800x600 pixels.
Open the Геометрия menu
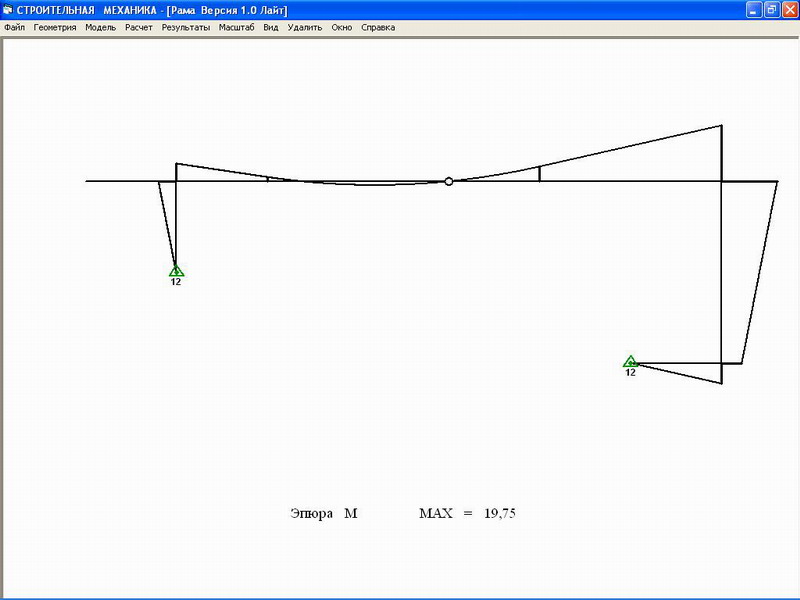[55, 28]
